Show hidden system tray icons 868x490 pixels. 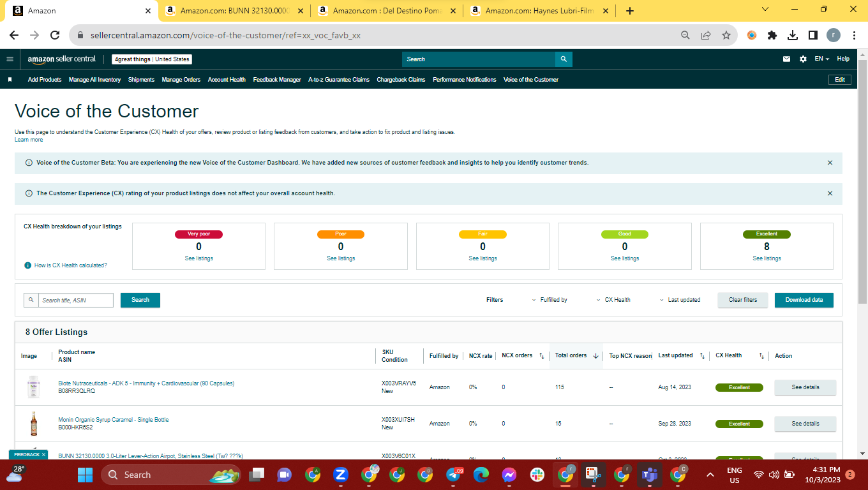(x=710, y=475)
